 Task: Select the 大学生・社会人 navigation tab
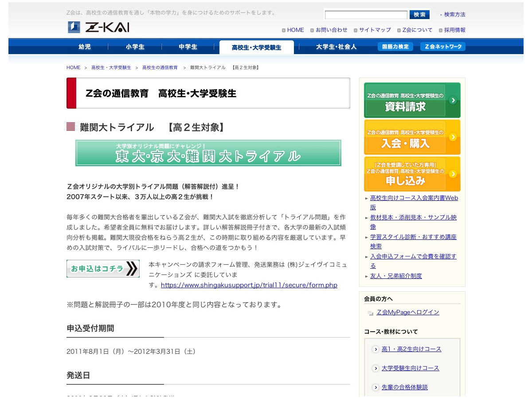point(336,47)
